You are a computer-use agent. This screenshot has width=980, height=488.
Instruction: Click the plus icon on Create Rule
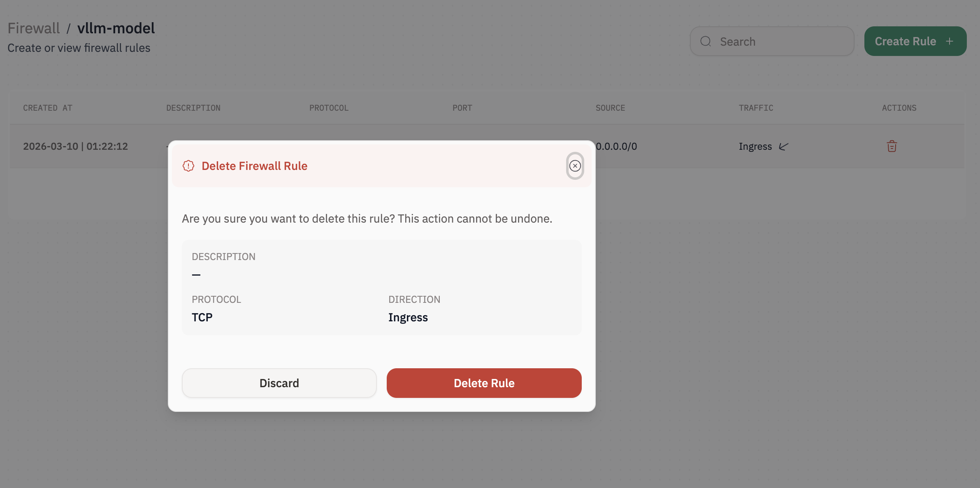click(x=950, y=42)
